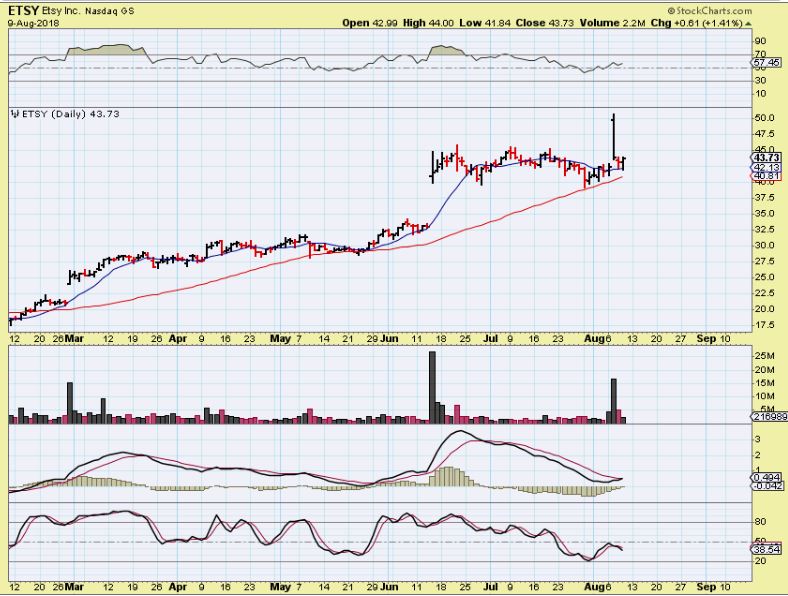Click the RSI 57.45 value tag
The image size is (788, 596).
[766, 62]
